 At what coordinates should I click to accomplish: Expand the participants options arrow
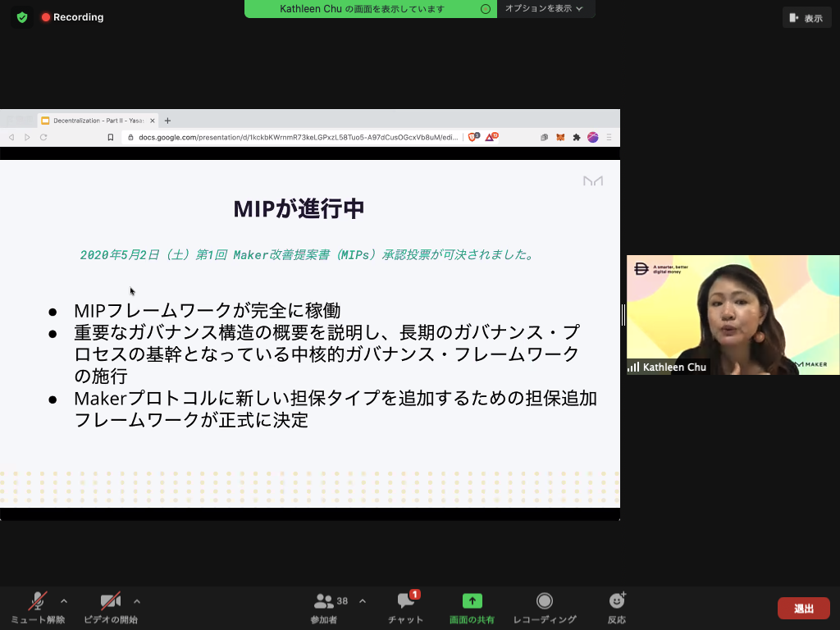tap(363, 601)
